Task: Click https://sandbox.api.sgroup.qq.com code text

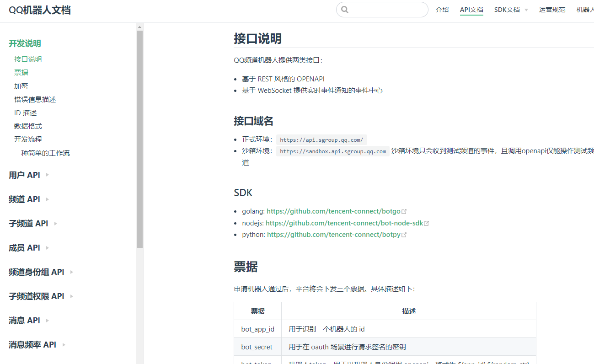Action: pos(333,151)
